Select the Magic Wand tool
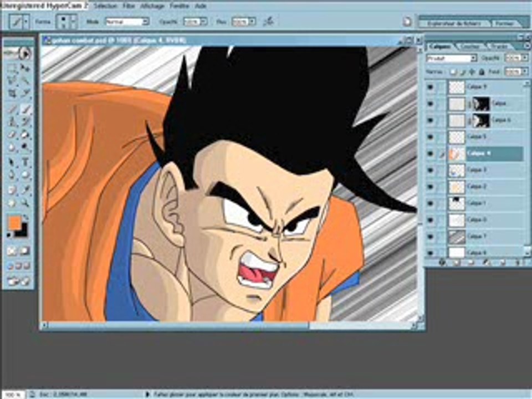The image size is (532, 399). 25,80
